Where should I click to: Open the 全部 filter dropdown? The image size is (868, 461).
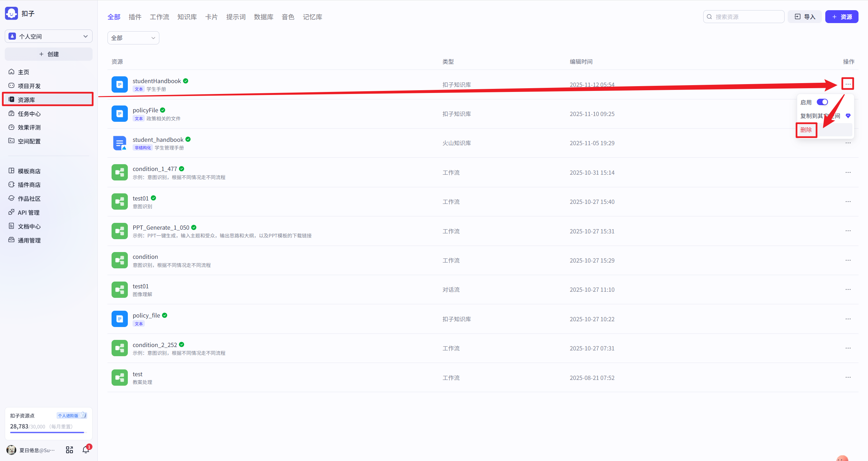133,38
